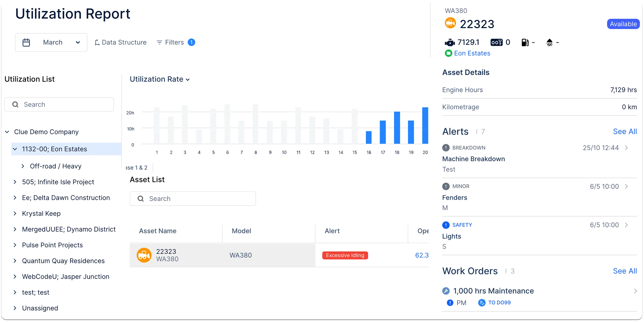Click the day 20 bar in chart
The image size is (644, 322).
[x=425, y=126]
